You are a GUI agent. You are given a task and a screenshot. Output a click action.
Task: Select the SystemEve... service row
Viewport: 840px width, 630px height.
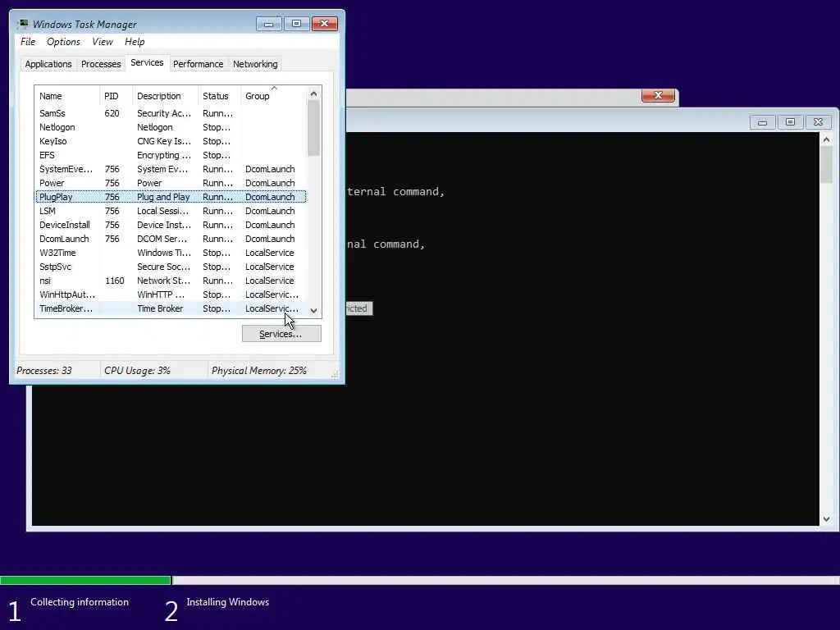tap(171, 169)
